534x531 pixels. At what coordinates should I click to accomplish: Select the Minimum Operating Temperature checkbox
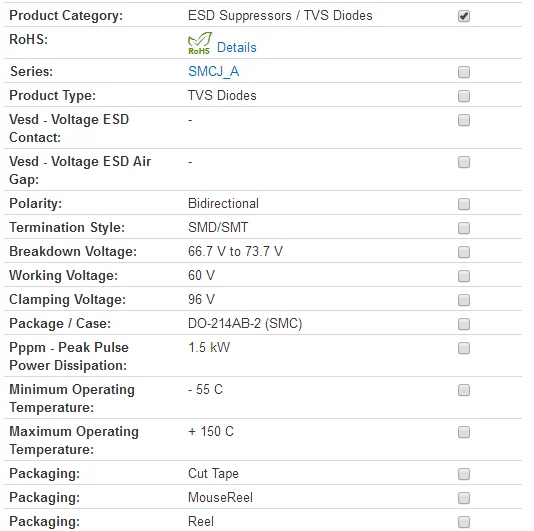(464, 390)
